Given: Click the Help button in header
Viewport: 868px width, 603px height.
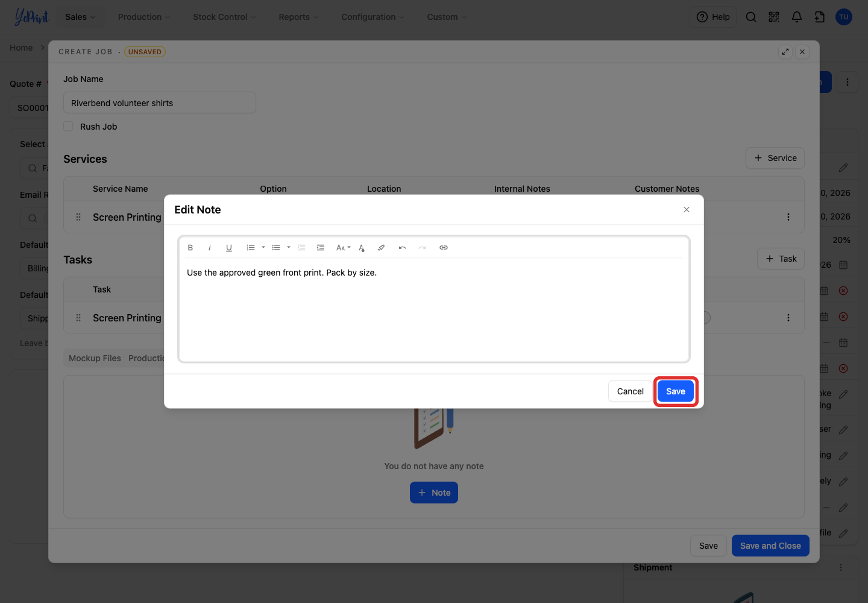Looking at the screenshot, I should (x=713, y=17).
